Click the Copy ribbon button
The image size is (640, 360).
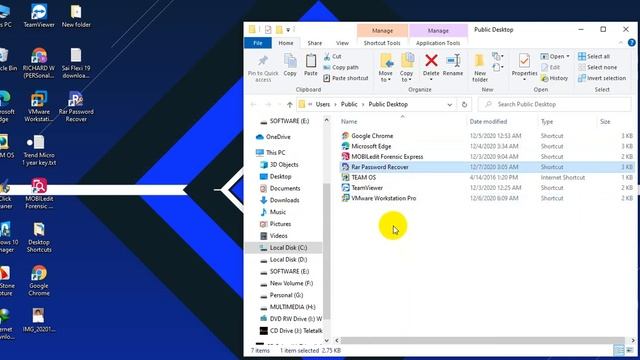tap(290, 65)
